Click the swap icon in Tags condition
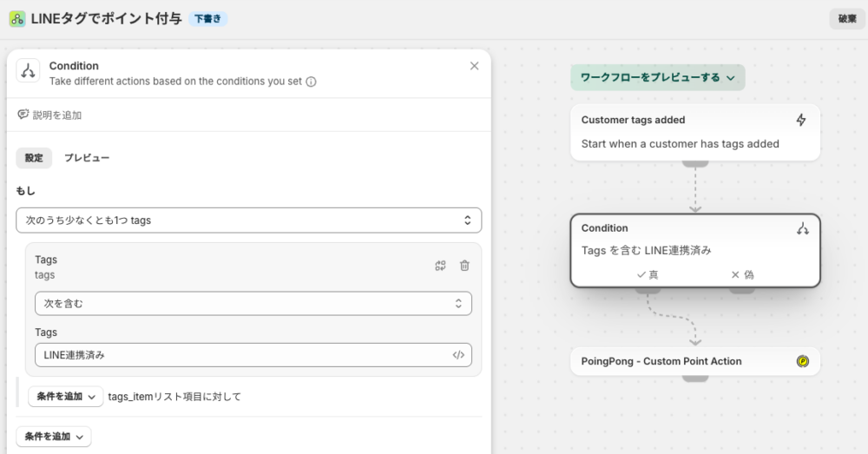This screenshot has height=454, width=868. coord(440,266)
